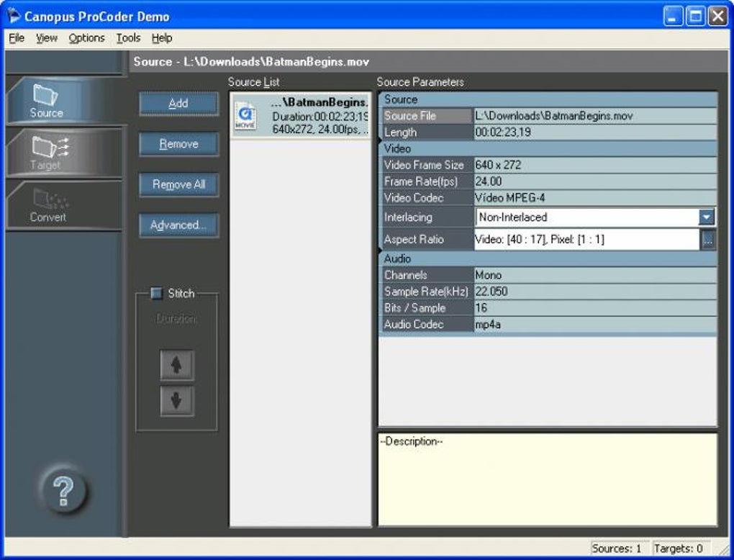Click the Bits / Sample value 16

tap(595, 307)
